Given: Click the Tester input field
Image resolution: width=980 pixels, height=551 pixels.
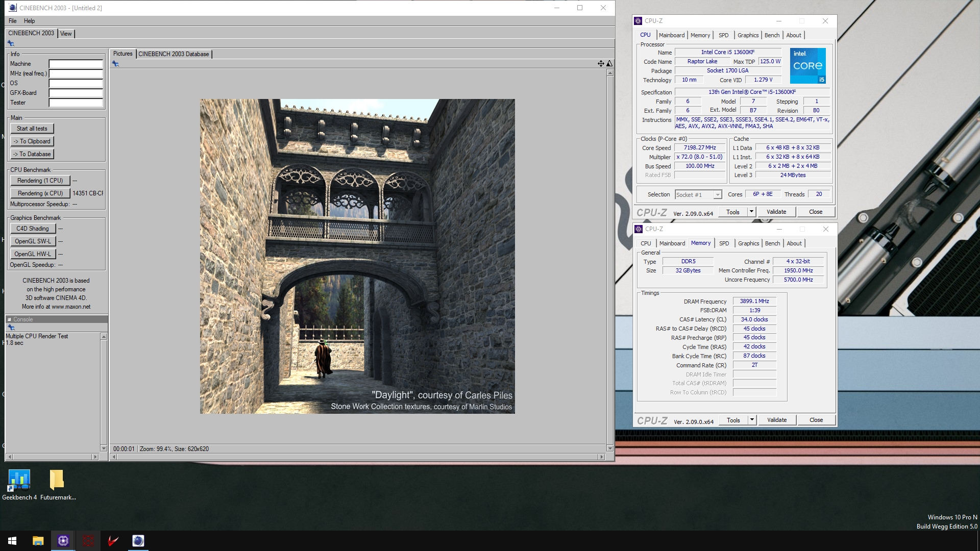Looking at the screenshot, I should click(x=76, y=103).
